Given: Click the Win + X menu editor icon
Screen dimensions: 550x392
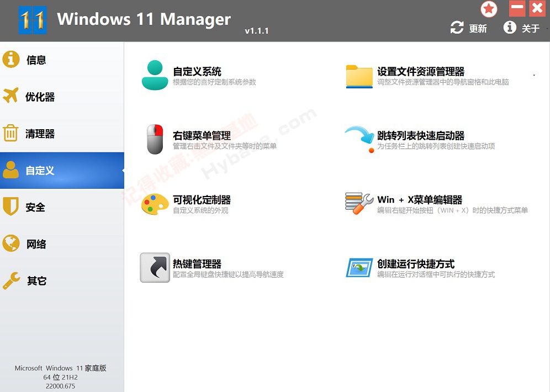Looking at the screenshot, I should point(359,203).
